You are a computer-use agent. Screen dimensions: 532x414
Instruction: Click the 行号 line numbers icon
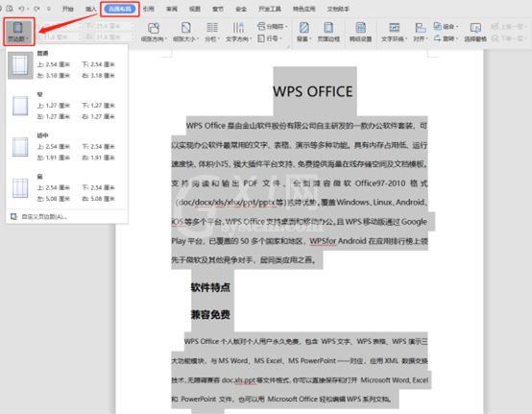(x=261, y=38)
